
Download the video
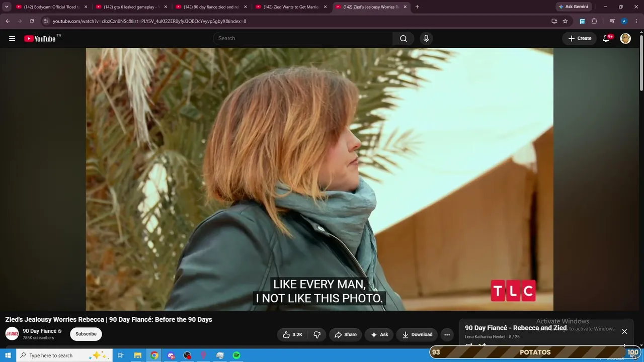[x=417, y=334]
